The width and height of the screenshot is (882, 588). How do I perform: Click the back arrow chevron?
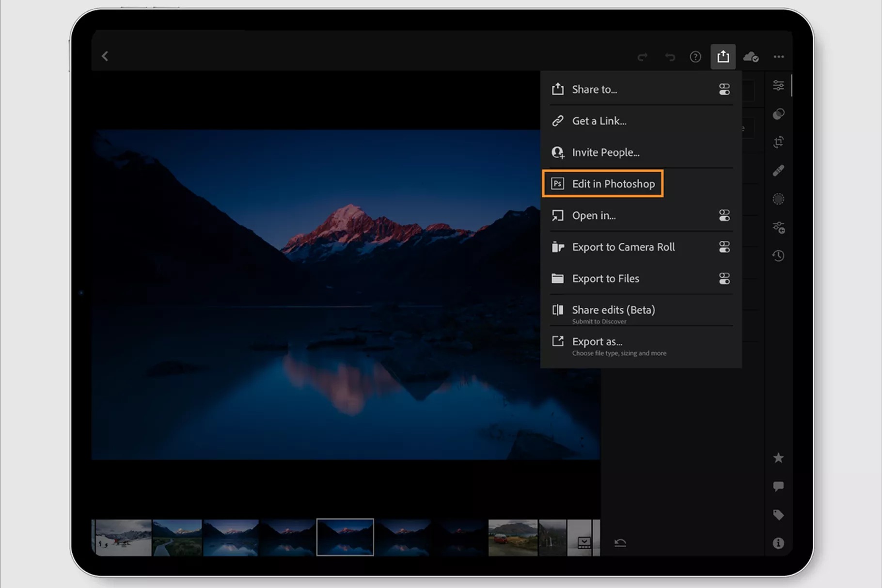(x=105, y=56)
